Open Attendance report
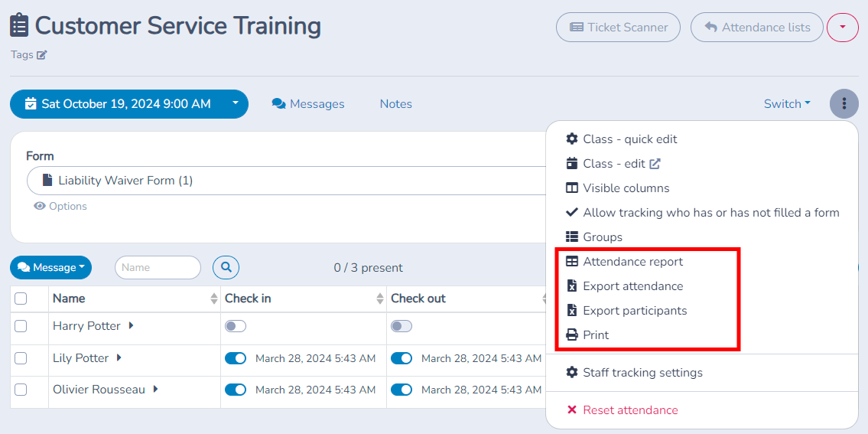Image resolution: width=868 pixels, height=434 pixels. [x=625, y=261]
